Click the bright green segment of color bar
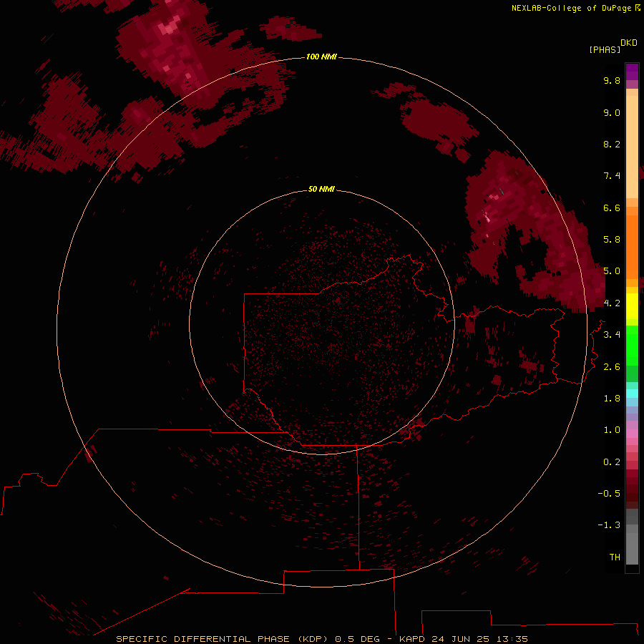 [x=632, y=345]
